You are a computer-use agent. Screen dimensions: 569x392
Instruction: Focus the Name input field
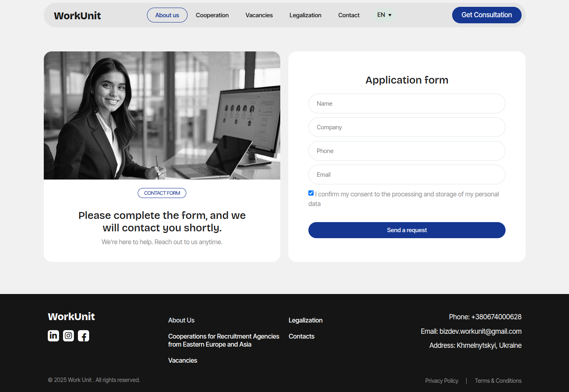coord(406,104)
